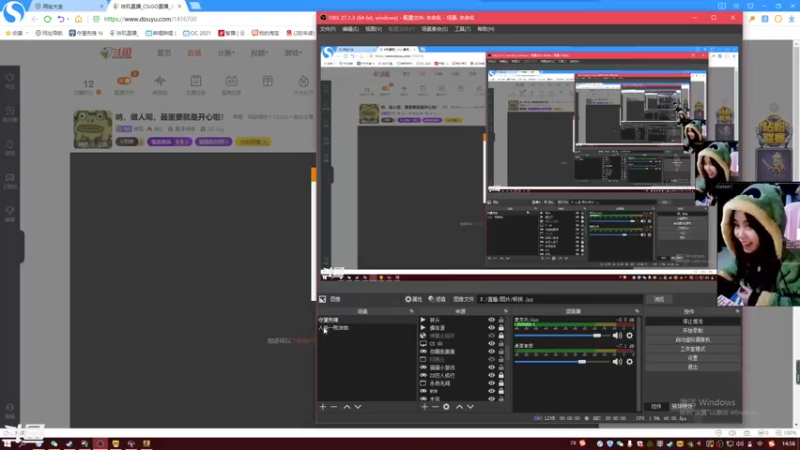Open 文件(F) menu in OBS
Viewport: 800px width, 450px height.
[x=328, y=29]
